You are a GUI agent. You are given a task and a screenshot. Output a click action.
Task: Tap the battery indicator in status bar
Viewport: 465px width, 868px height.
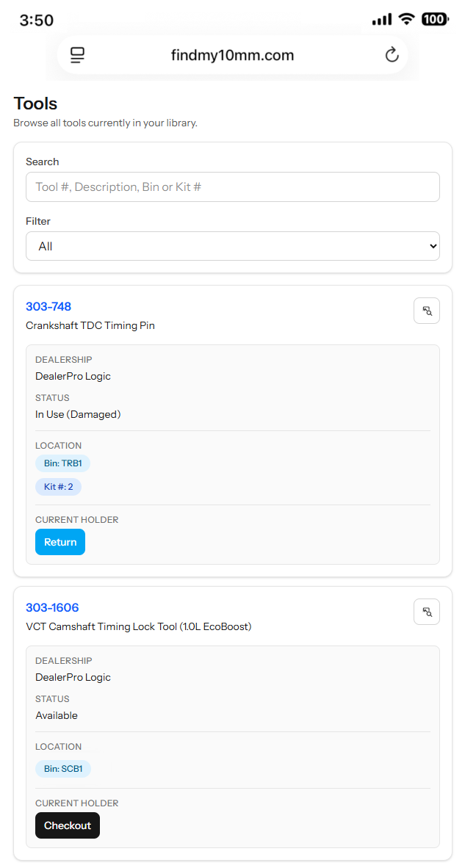coord(436,19)
